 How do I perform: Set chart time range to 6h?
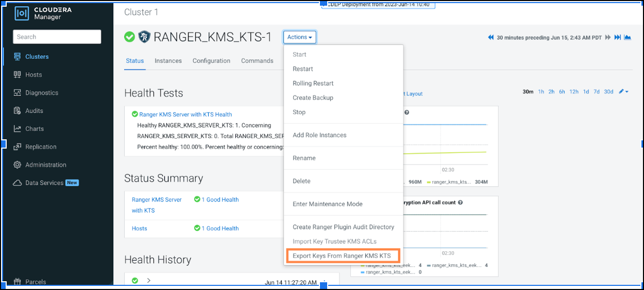pos(562,92)
